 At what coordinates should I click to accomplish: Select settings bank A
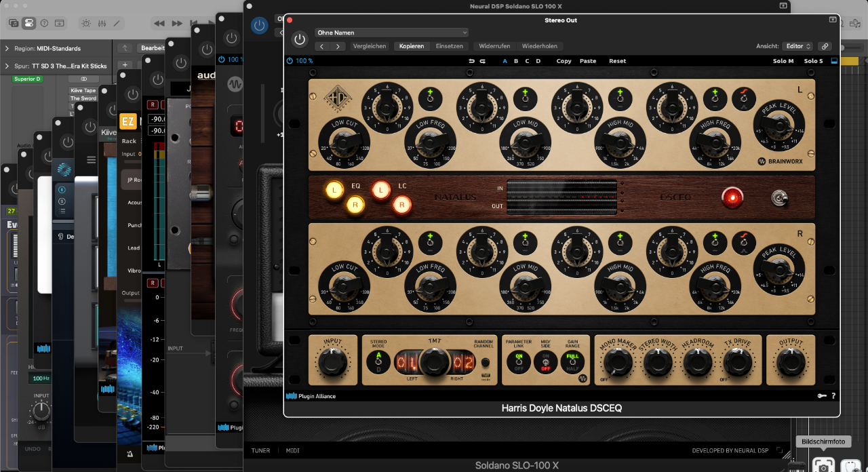505,61
